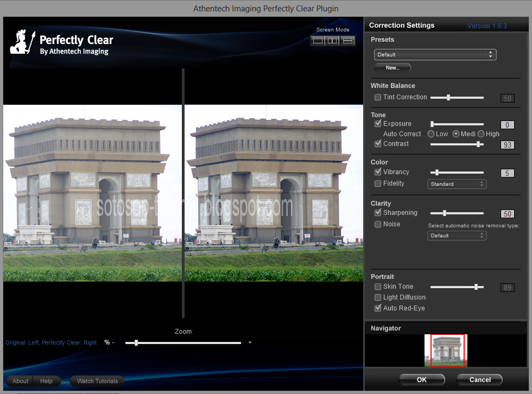Screen dimensions: 532x394
Task: Open the Help button
Action: [x=47, y=381]
